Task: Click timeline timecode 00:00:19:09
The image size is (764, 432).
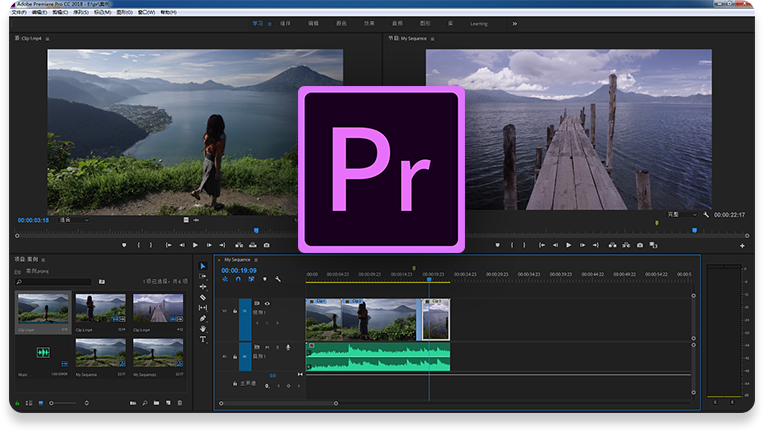Action: coord(239,270)
